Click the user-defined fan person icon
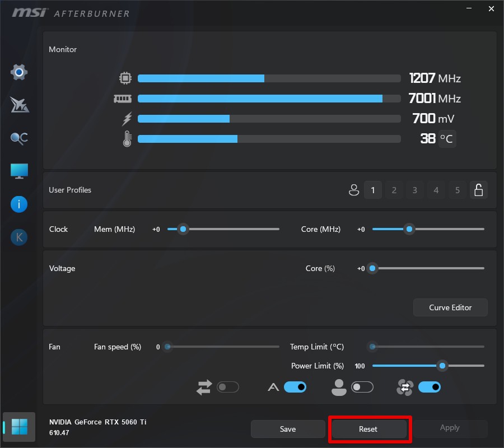This screenshot has width=504, height=448. tap(339, 388)
